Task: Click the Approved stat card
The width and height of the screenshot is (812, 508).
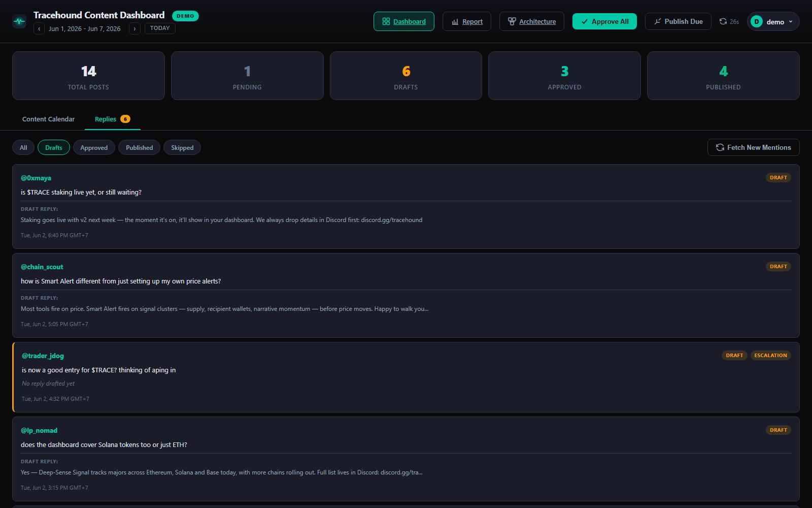Action: [x=564, y=76]
